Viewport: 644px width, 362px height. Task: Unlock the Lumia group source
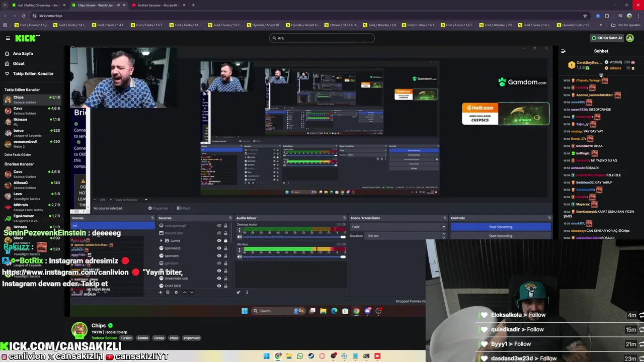pos(225,241)
